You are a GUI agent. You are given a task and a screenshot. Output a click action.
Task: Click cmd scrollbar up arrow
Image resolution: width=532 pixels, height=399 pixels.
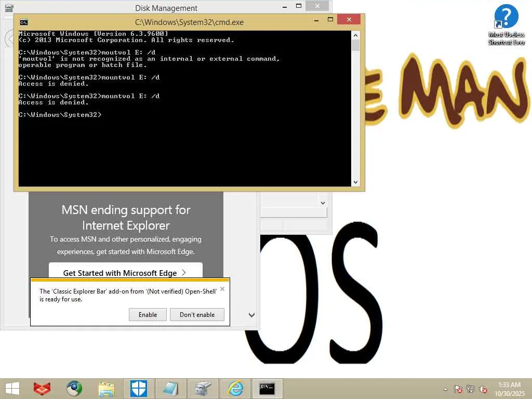click(x=355, y=35)
